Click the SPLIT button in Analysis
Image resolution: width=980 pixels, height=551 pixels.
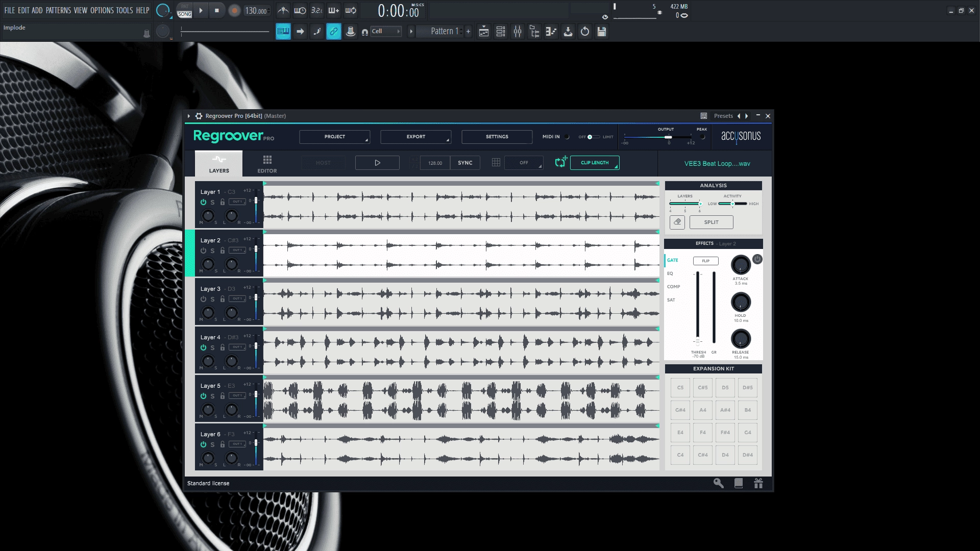711,222
